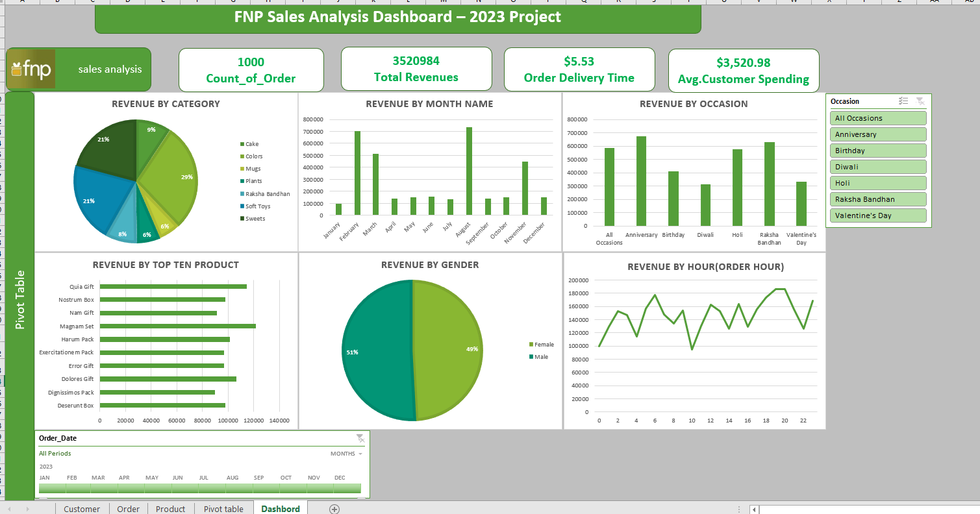Clear filter on Occasion slicer
The height and width of the screenshot is (514, 980).
(x=920, y=101)
